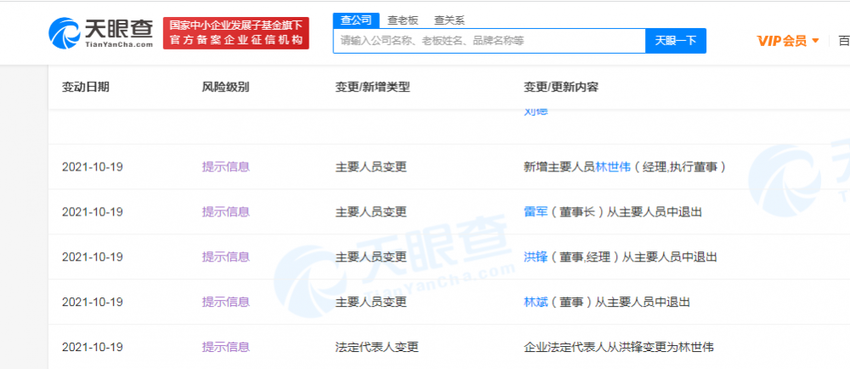The height and width of the screenshot is (369, 850).
Task: Select 主要人员变更 cell in 林斌 row
Action: pyautogui.click(x=371, y=302)
